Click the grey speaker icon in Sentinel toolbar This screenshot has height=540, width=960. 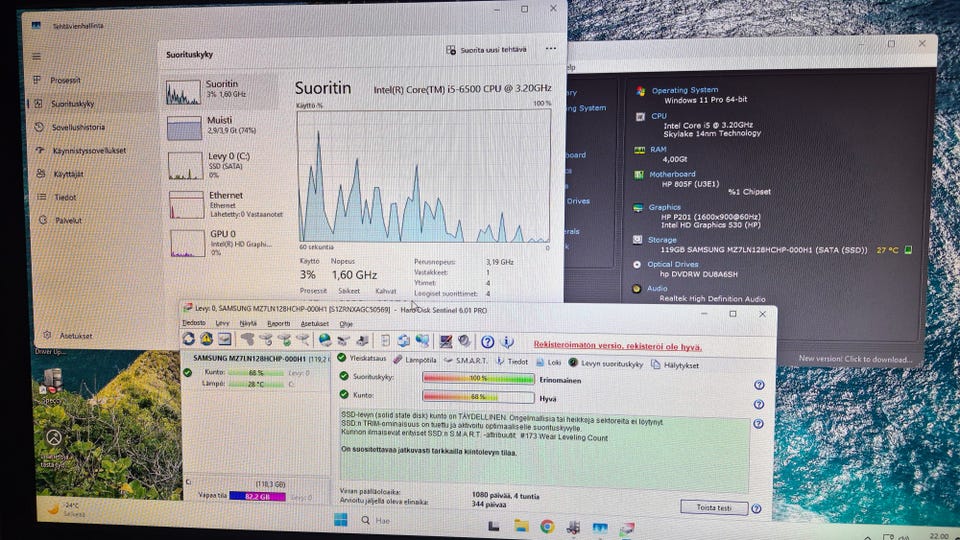point(465,341)
